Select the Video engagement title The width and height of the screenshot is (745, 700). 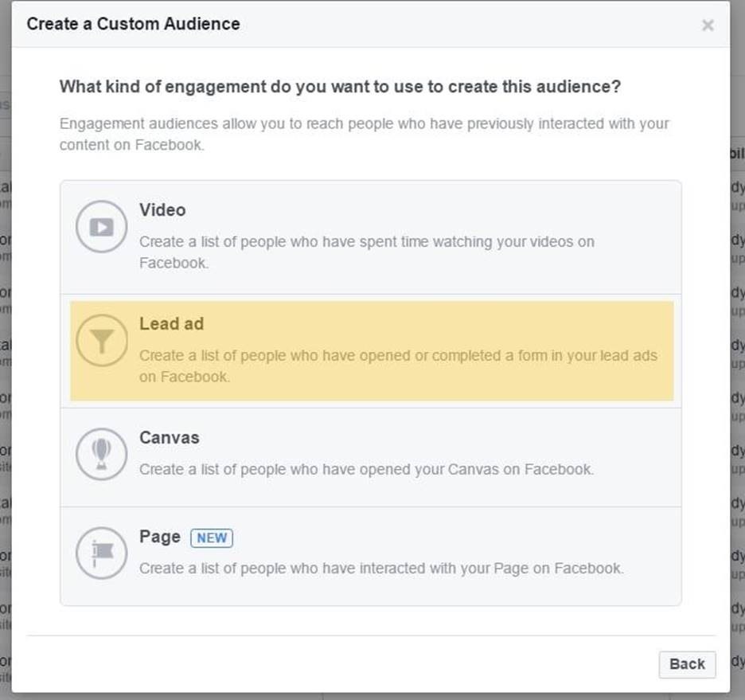pos(162,210)
